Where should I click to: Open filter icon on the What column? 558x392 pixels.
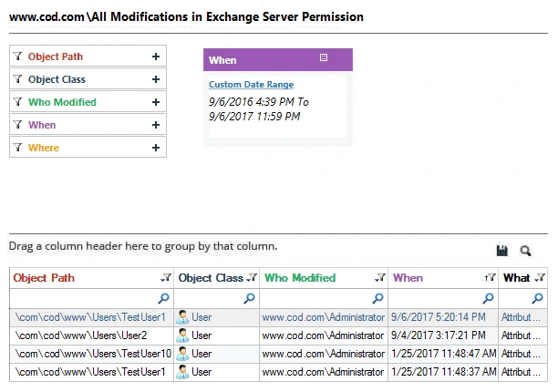[x=540, y=277]
